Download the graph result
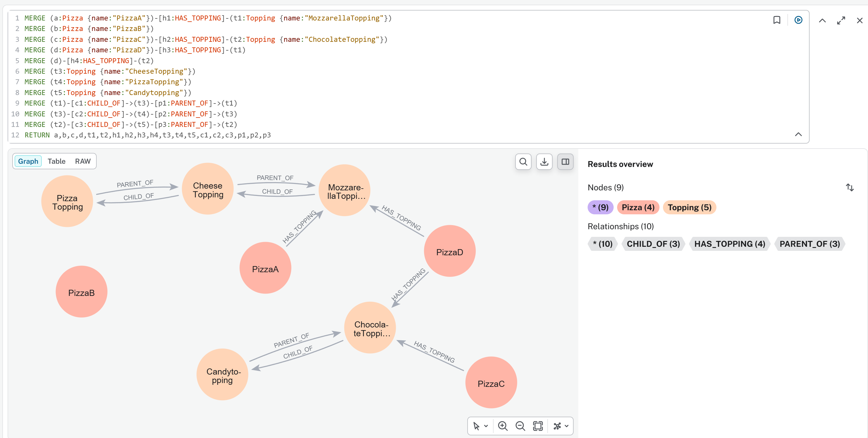The image size is (868, 438). [x=544, y=162]
